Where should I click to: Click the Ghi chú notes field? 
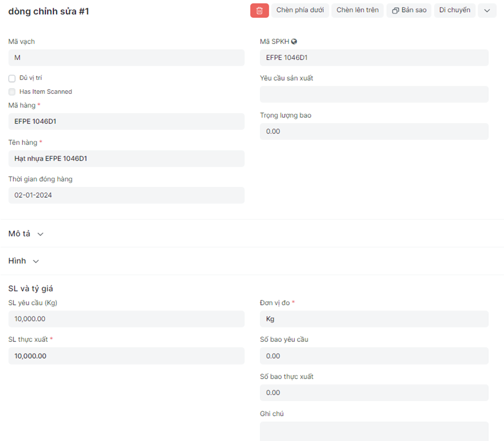tap(374, 430)
